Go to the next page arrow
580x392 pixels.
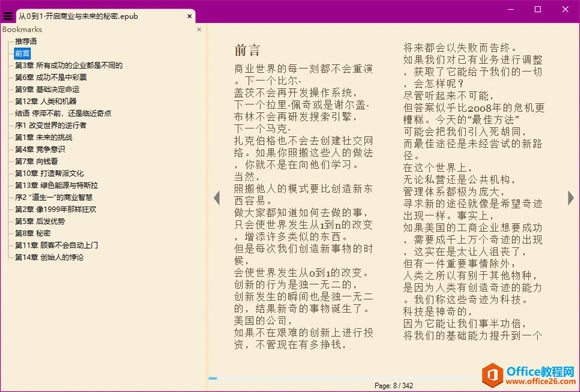571,198
